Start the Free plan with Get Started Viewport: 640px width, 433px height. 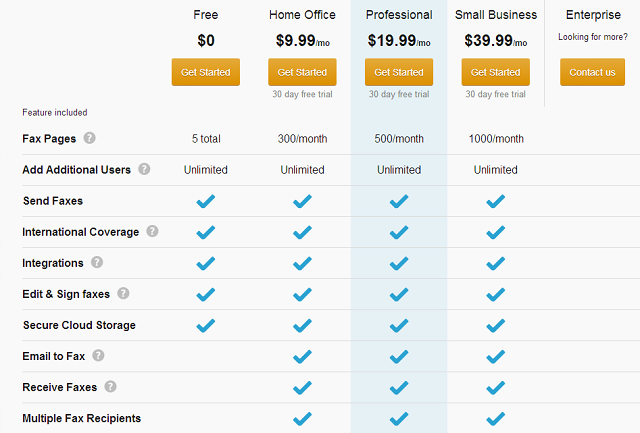pos(206,72)
